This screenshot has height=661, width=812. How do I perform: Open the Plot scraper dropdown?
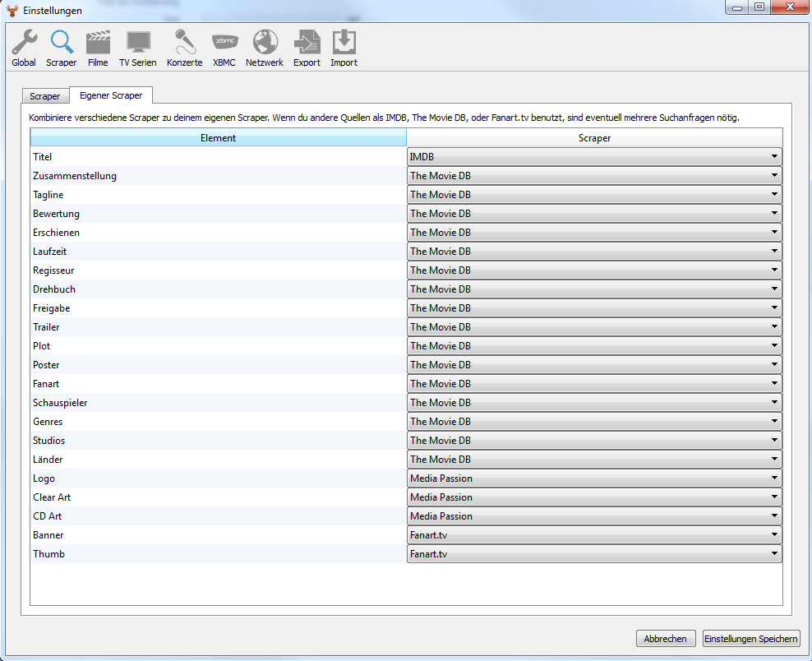pos(594,345)
